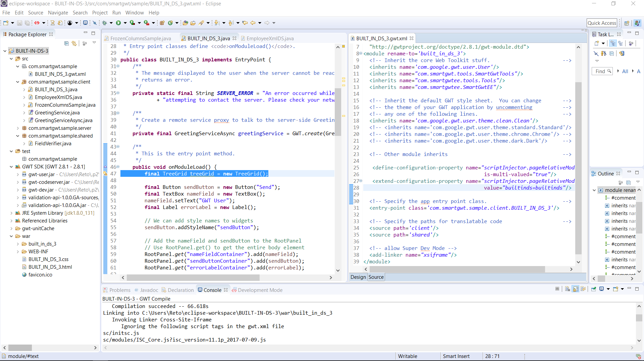Viewport: 644px width, 361px height.
Task: Open the Debug button dropdown arrow
Action: (x=111, y=23)
